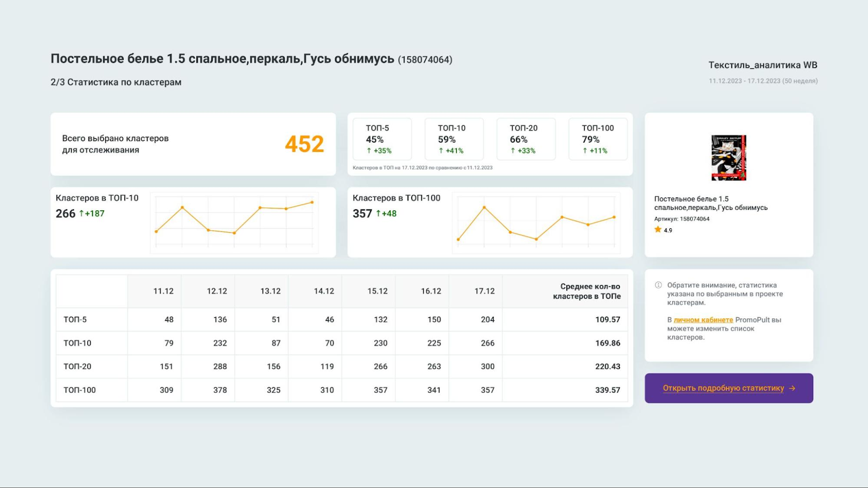The image size is (868, 488).
Task: Click the 17.12 column header in table
Action: click(x=484, y=291)
